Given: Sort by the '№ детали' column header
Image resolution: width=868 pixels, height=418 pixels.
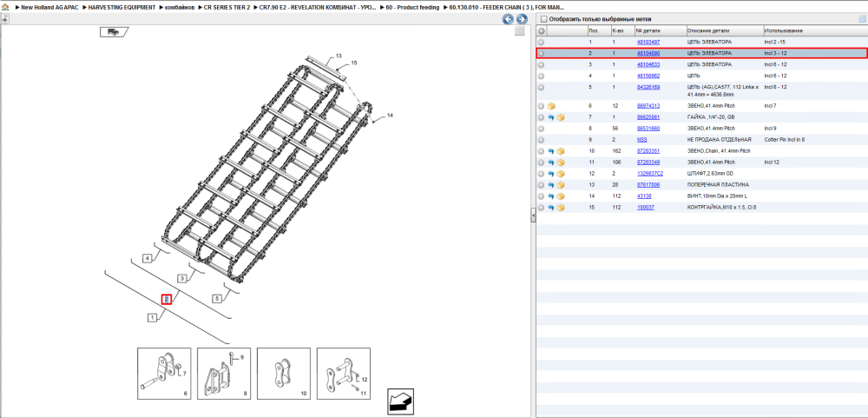Looking at the screenshot, I should (x=660, y=31).
